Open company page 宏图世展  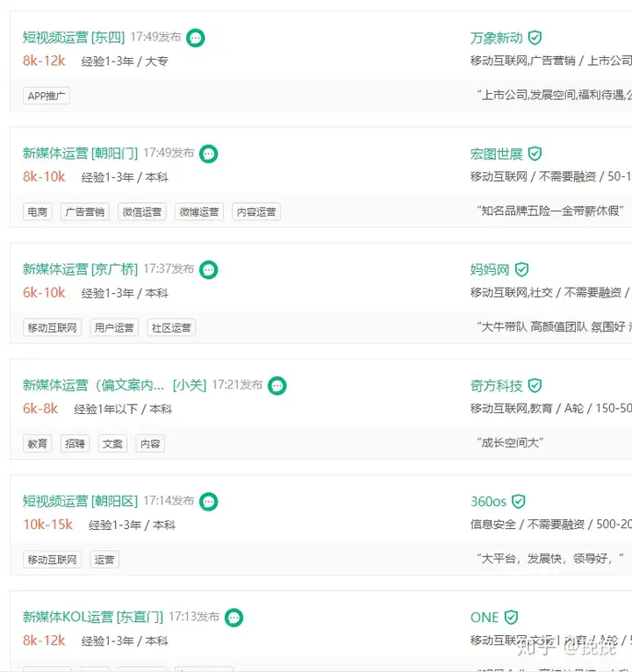(x=497, y=154)
